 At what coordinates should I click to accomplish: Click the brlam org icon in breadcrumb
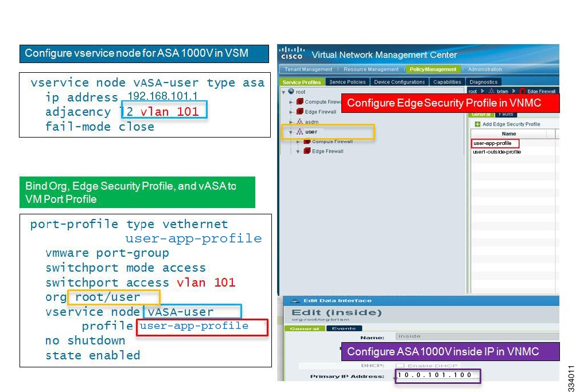492,91
